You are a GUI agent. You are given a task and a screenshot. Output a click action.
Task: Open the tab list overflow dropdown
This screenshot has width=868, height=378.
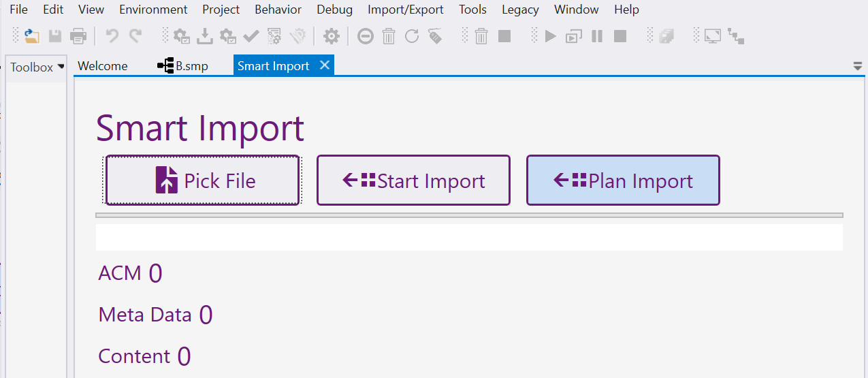(x=858, y=66)
